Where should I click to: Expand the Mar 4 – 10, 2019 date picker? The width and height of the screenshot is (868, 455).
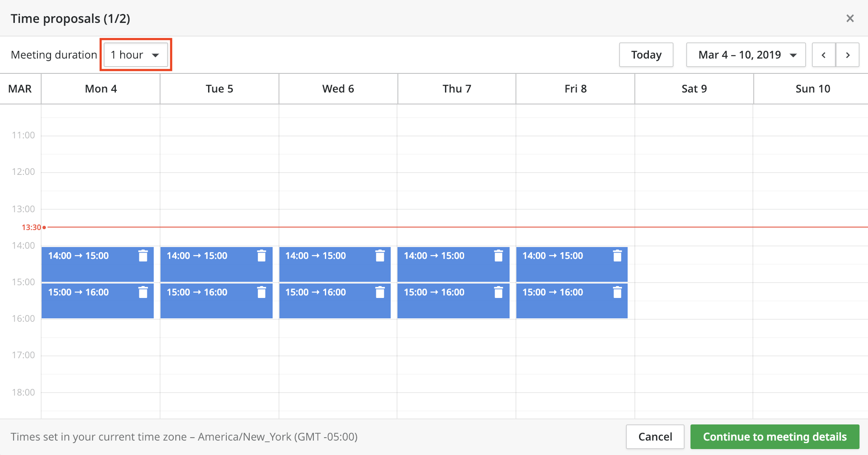(746, 55)
